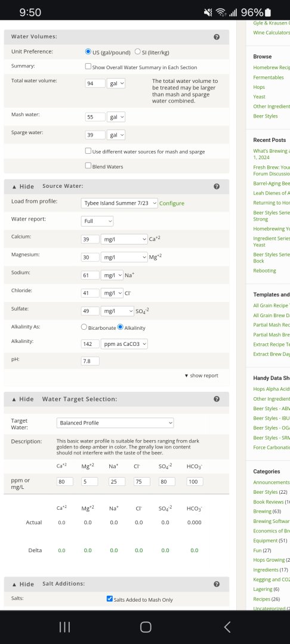This screenshot has width=290, height=644.
Task: Tap the Android back button
Action: click(x=227, y=627)
